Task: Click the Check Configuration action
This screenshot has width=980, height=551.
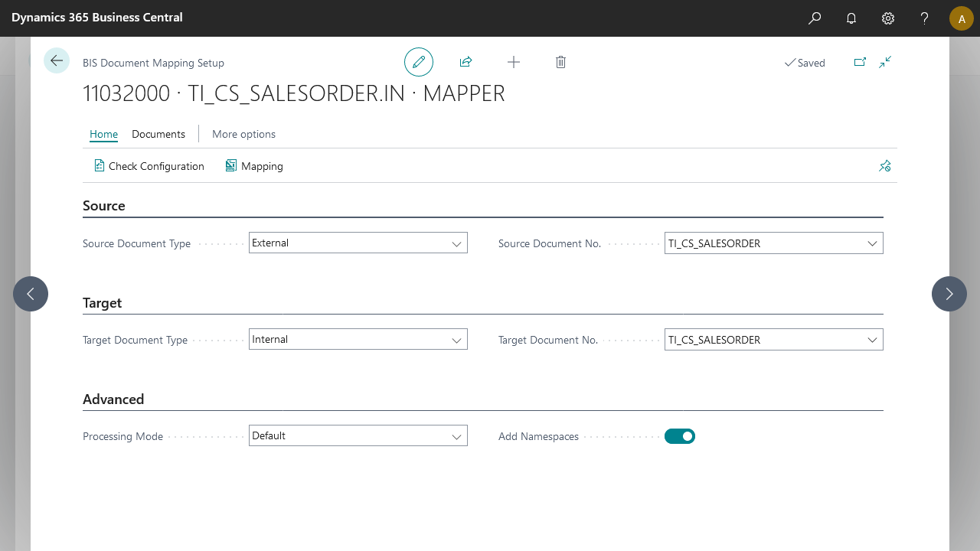Action: (x=149, y=166)
